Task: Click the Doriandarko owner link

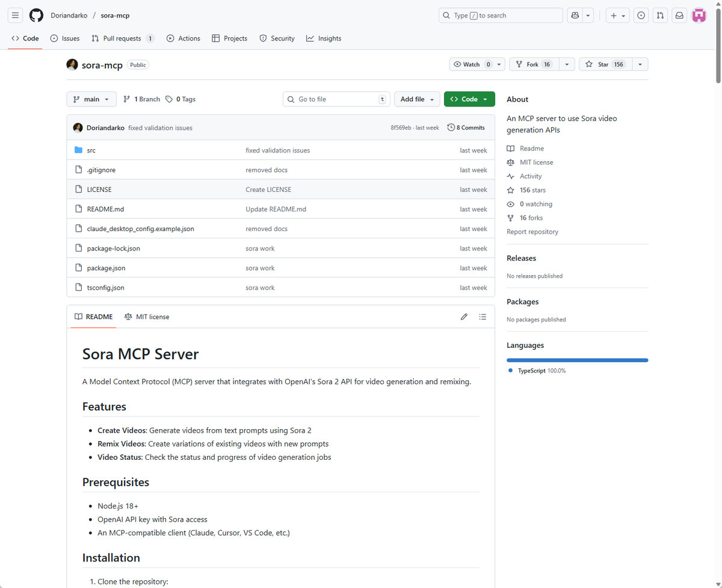Action: pos(69,16)
